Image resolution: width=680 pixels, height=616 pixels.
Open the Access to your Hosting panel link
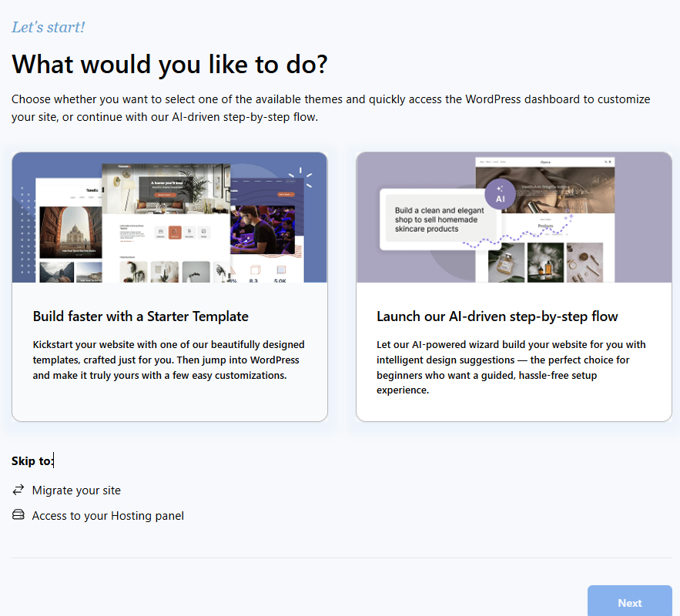coord(107,515)
